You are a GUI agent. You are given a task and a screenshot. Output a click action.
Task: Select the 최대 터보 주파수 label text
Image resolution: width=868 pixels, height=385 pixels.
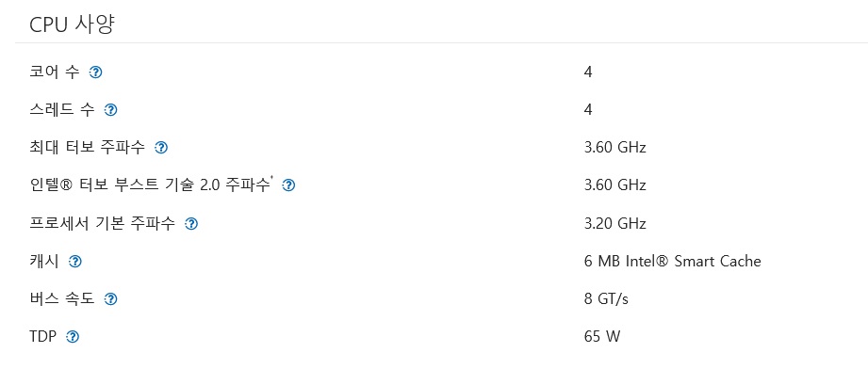(87, 147)
